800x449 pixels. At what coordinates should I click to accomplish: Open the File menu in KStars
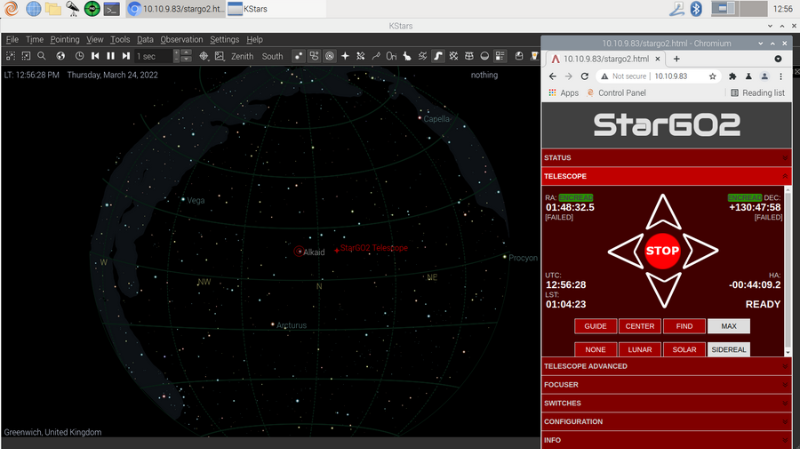point(12,39)
